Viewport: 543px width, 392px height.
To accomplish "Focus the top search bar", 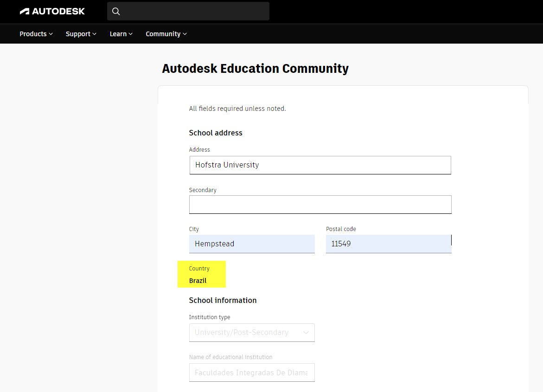I will pyautogui.click(x=188, y=11).
